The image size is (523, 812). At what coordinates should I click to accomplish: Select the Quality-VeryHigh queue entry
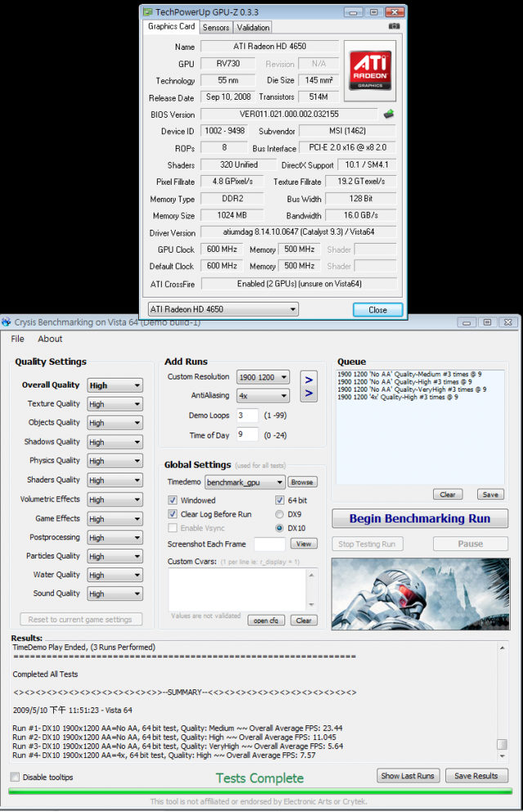pyautogui.click(x=412, y=389)
